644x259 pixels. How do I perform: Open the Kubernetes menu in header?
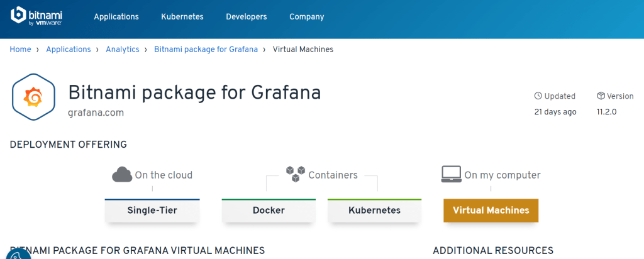[182, 17]
